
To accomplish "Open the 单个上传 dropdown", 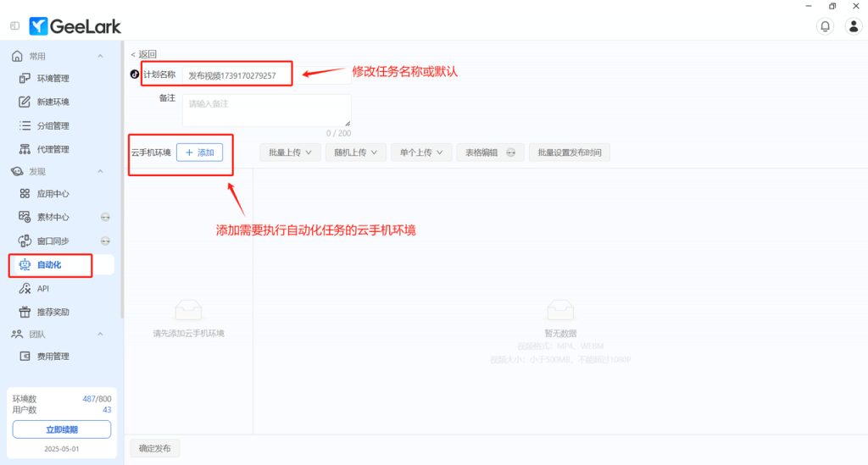I will click(421, 152).
